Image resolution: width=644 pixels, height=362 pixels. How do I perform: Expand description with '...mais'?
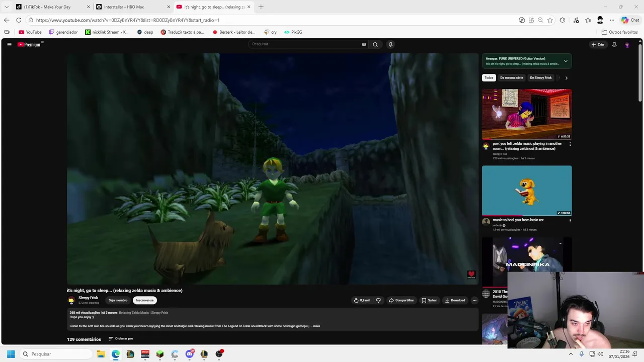tap(315, 326)
